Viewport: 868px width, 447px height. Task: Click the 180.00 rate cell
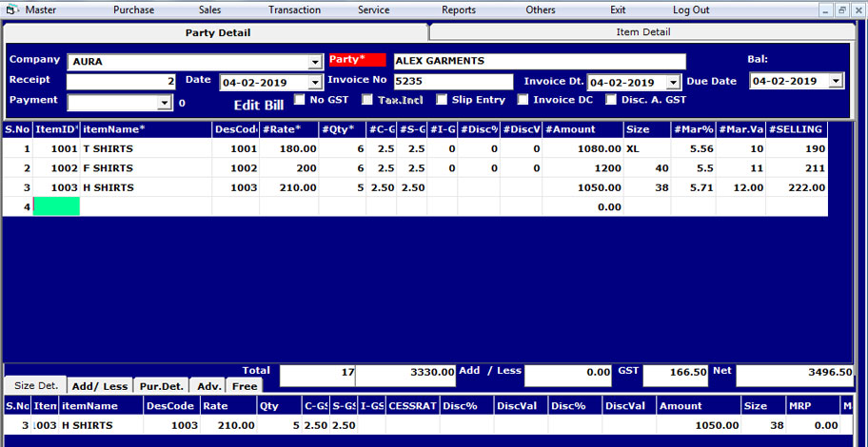[x=289, y=148]
